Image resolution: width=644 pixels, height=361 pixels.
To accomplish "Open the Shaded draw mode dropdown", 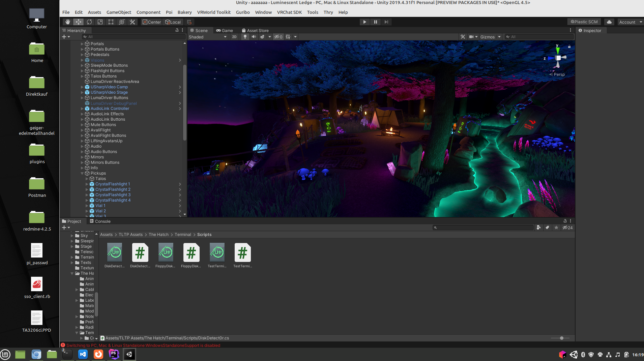I will click(x=207, y=37).
